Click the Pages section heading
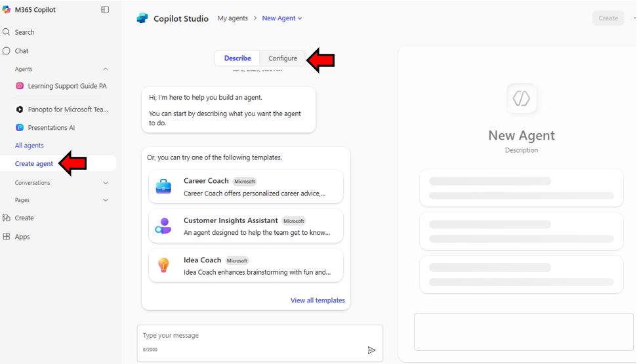637x364 pixels. [x=22, y=200]
